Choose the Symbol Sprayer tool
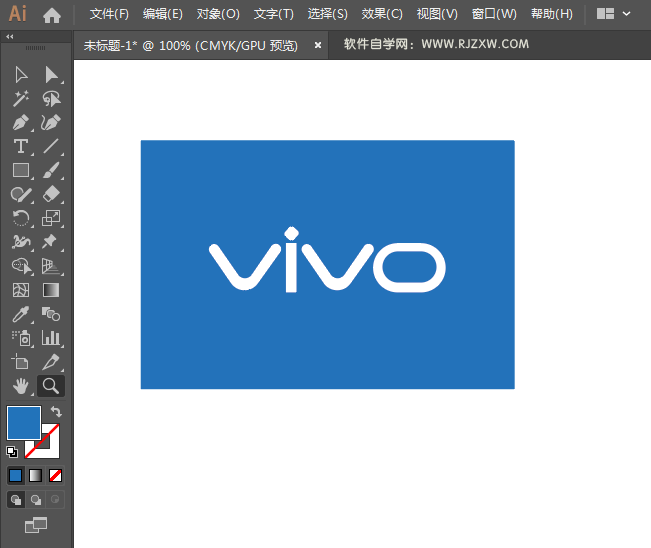Screen dimensions: 651x548 (21, 338)
